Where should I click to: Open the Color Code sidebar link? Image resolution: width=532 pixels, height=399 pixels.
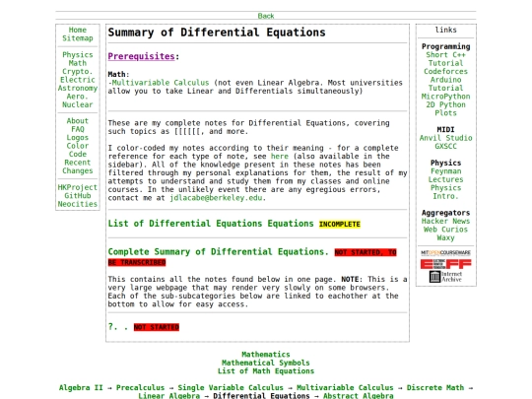[78, 150]
